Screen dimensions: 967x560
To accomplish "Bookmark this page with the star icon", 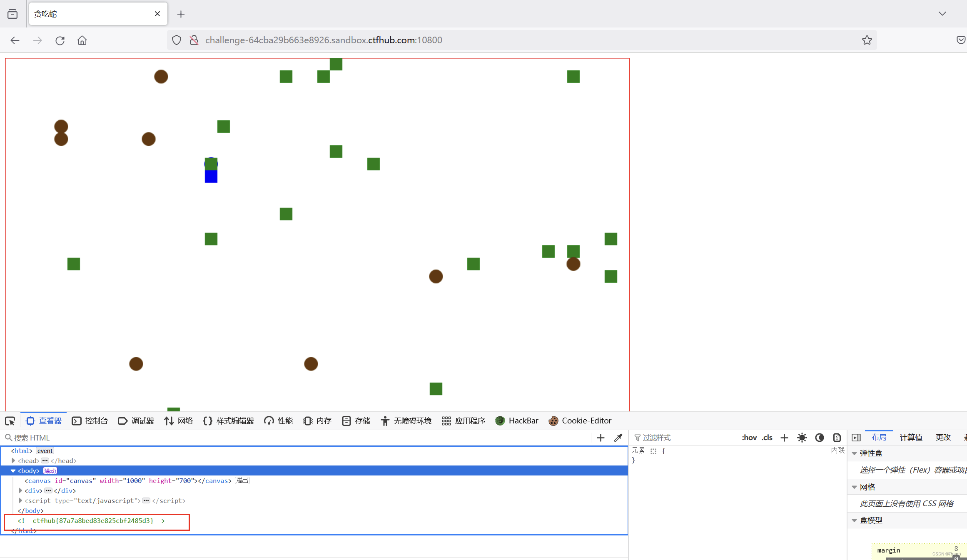I will coord(867,40).
